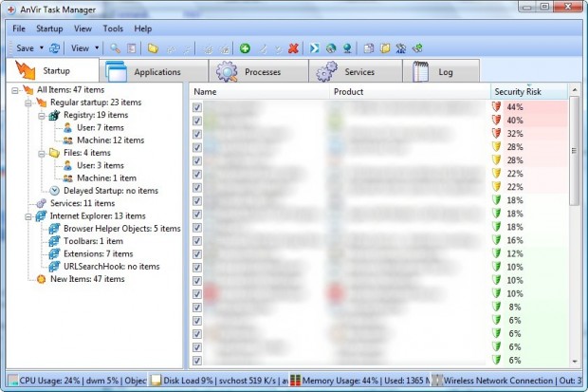The image size is (588, 392).
Task: Toggle the checkbox on the 12% risk row
Action: click(197, 253)
